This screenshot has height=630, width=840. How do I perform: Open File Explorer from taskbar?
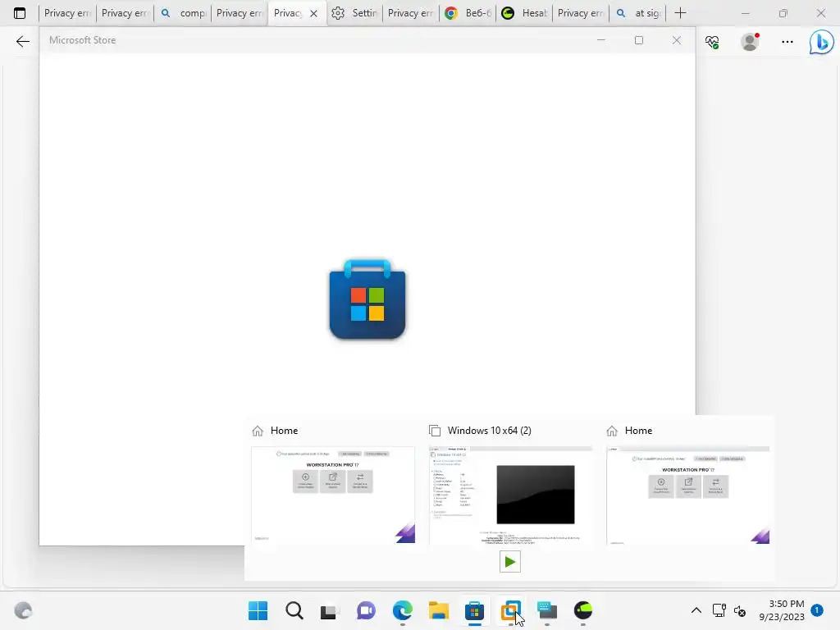438,610
